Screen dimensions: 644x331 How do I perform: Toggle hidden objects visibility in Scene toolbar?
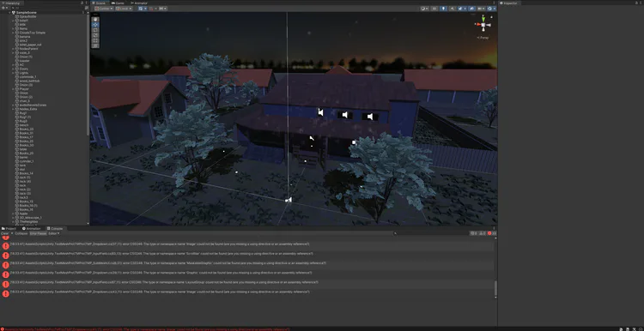[471, 9]
